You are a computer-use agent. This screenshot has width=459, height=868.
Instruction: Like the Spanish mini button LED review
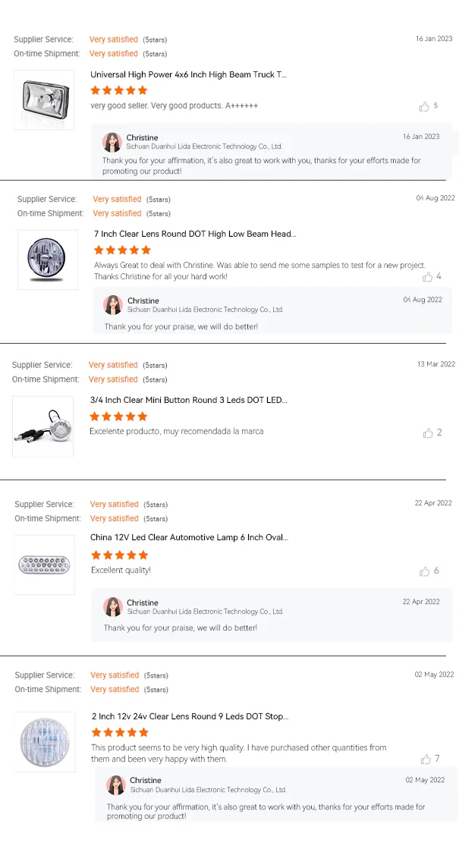pyautogui.click(x=428, y=433)
